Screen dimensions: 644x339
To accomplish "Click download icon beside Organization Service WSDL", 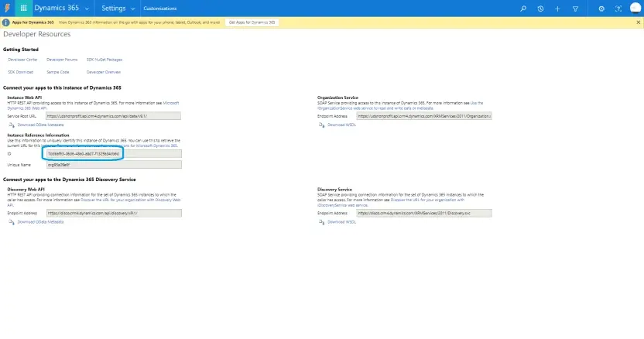I will (x=321, y=125).
